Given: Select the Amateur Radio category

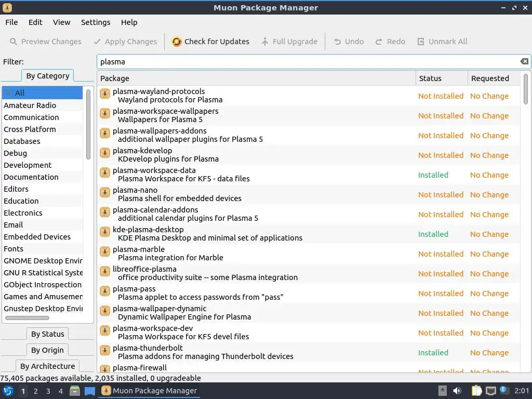Looking at the screenshot, I should pos(43,105).
